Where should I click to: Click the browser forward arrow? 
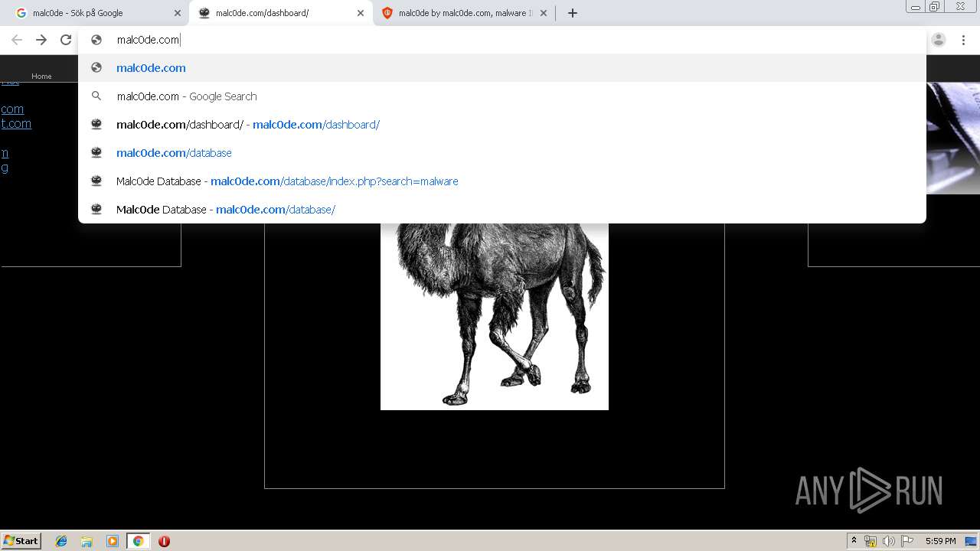41,40
